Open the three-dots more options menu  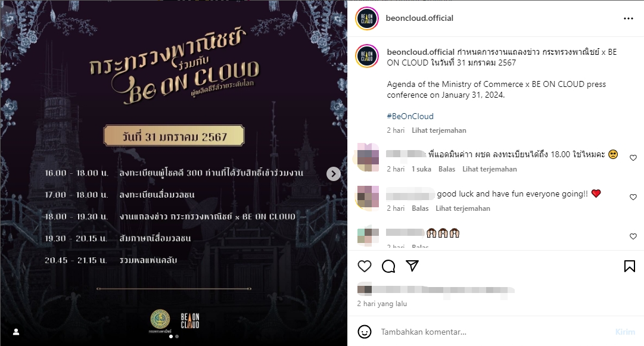[629, 18]
